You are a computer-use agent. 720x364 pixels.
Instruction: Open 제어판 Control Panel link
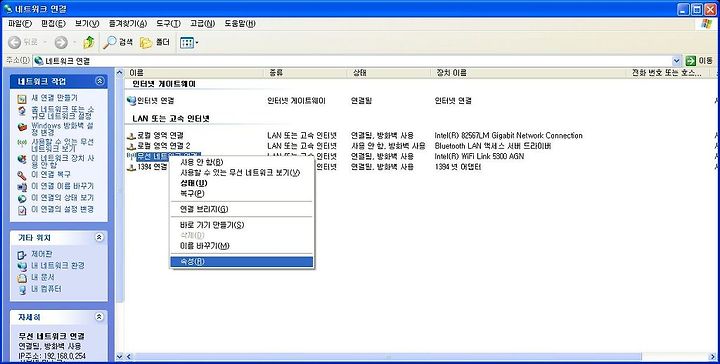click(42, 254)
